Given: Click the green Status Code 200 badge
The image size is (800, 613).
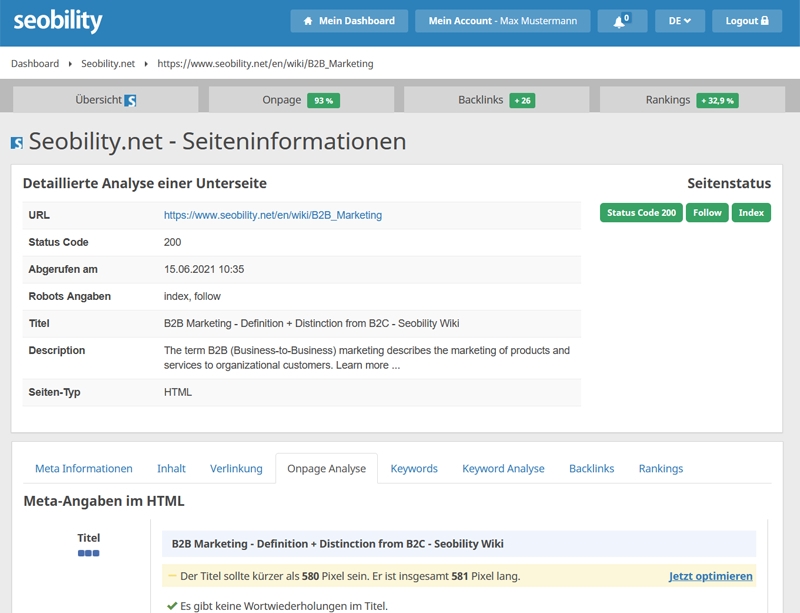Looking at the screenshot, I should (640, 213).
